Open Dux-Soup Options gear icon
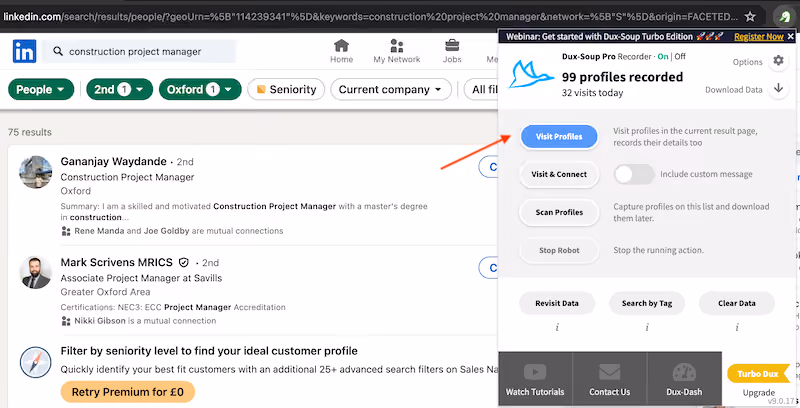Image resolution: width=800 pixels, height=408 pixels. (778, 61)
